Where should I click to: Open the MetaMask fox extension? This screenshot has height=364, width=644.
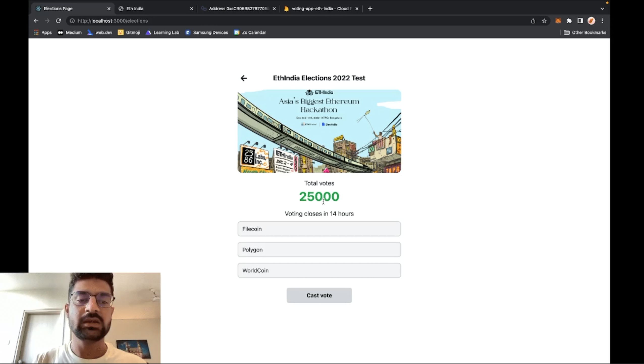click(x=558, y=21)
